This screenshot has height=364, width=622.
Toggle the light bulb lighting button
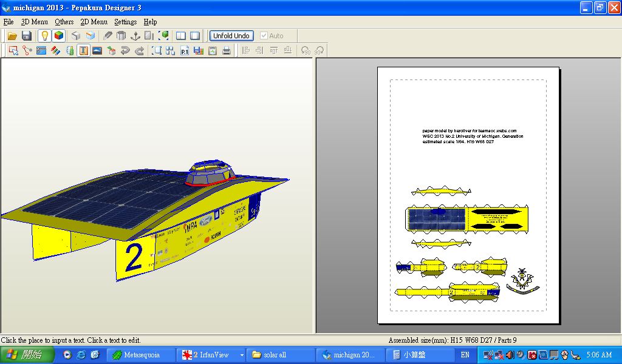point(44,36)
